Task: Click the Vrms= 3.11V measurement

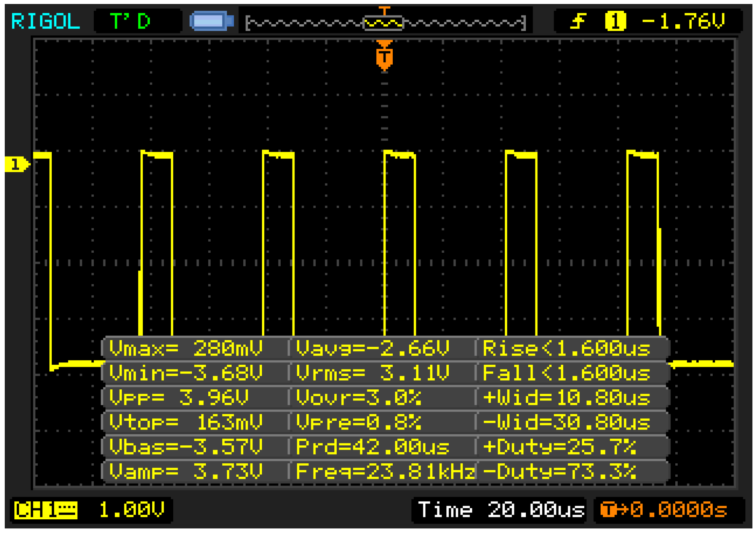Action: (372, 373)
